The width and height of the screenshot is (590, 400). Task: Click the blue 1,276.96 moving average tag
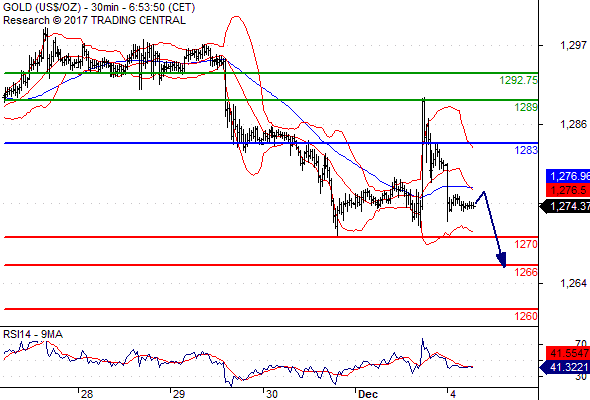pyautogui.click(x=568, y=176)
